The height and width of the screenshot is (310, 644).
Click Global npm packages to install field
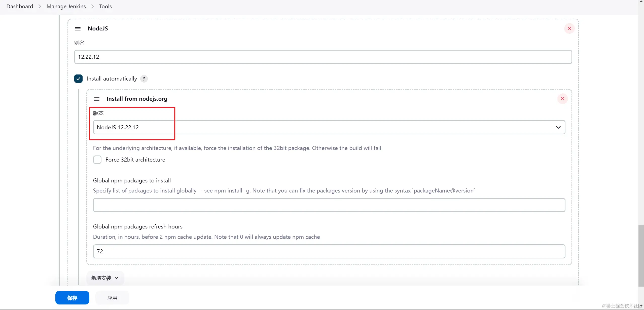point(329,205)
